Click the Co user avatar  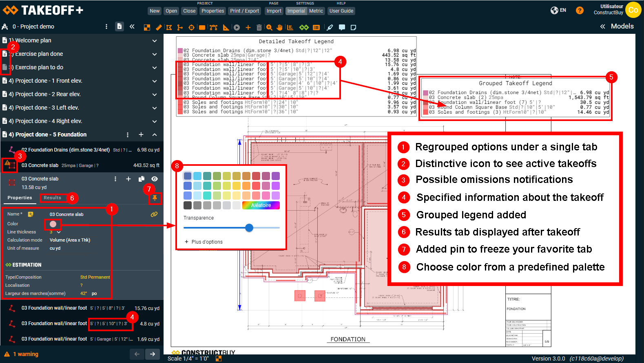[x=633, y=10]
